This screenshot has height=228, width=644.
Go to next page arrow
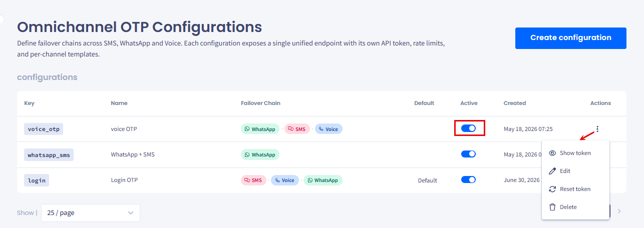[619, 211]
